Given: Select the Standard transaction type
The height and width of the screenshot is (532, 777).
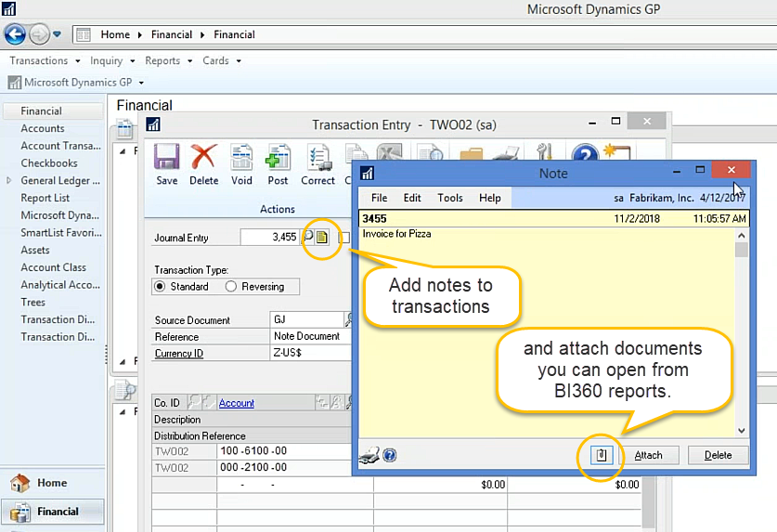Looking at the screenshot, I should [162, 287].
